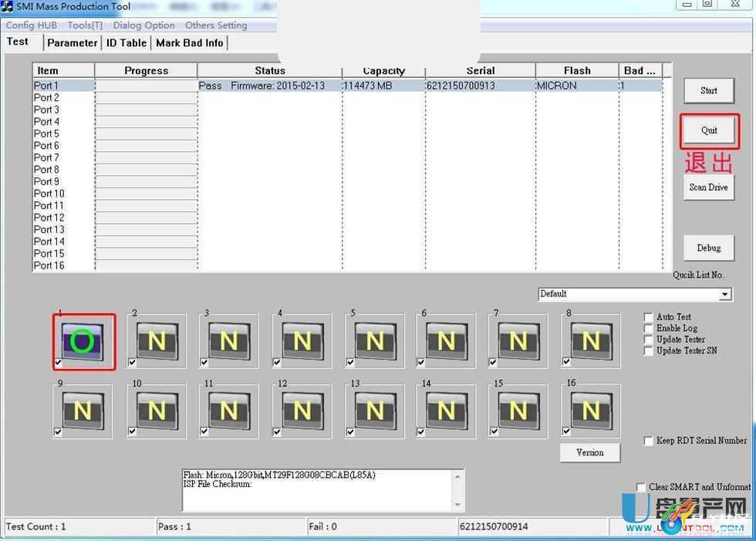Click the flash info box scroll up arrow

tap(457, 476)
